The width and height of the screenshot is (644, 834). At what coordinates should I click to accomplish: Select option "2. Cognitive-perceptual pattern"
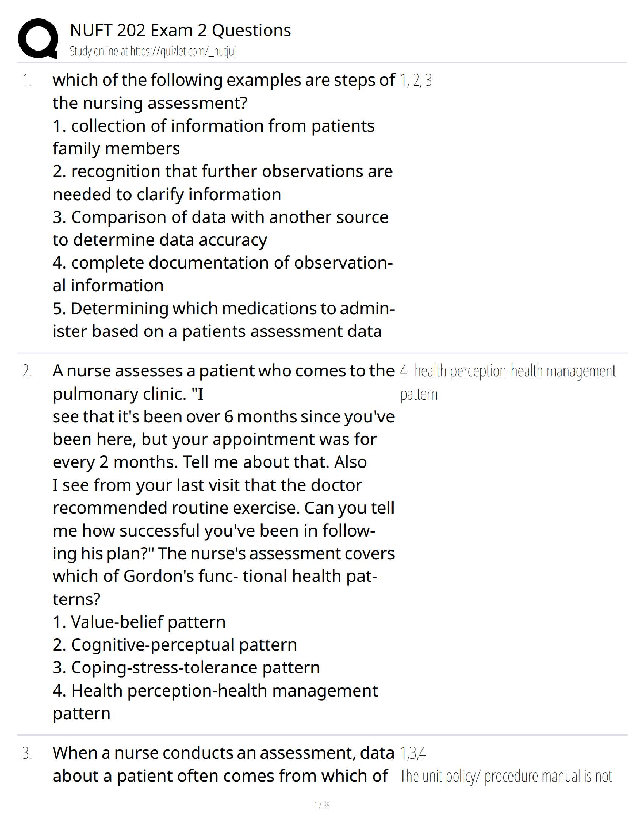(x=175, y=644)
